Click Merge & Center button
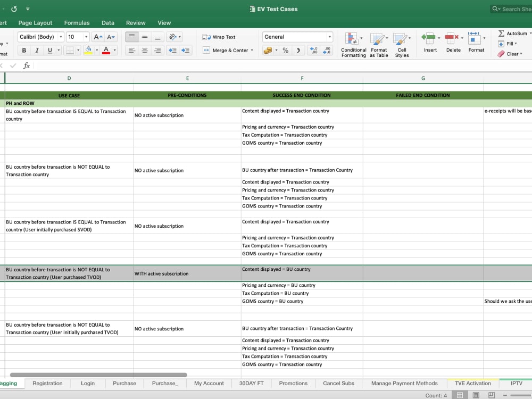Screen dimensions: 532x399 coord(226,50)
